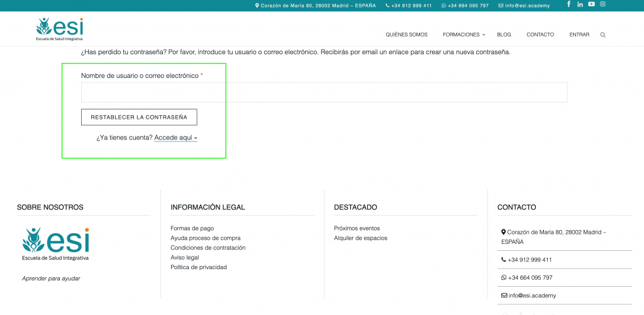Go to the Blog page
644x315 pixels.
click(504, 35)
